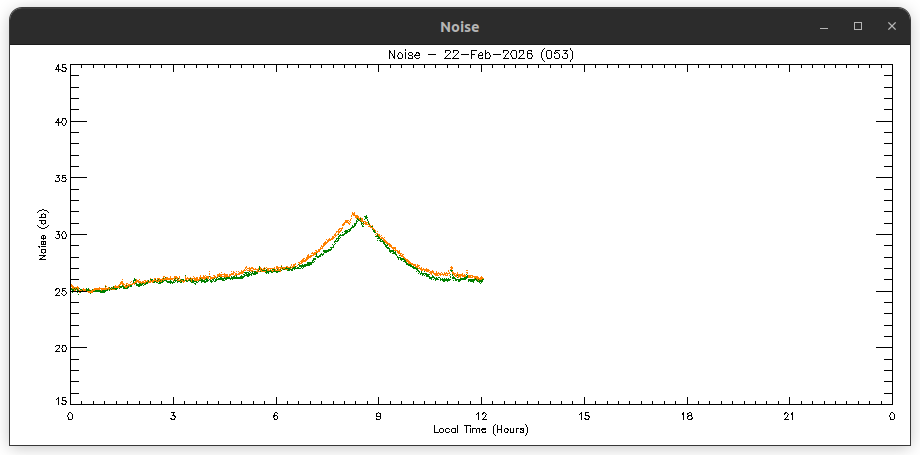The width and height of the screenshot is (920, 455).
Task: Select the y-axis tick label 35
Action: point(60,179)
